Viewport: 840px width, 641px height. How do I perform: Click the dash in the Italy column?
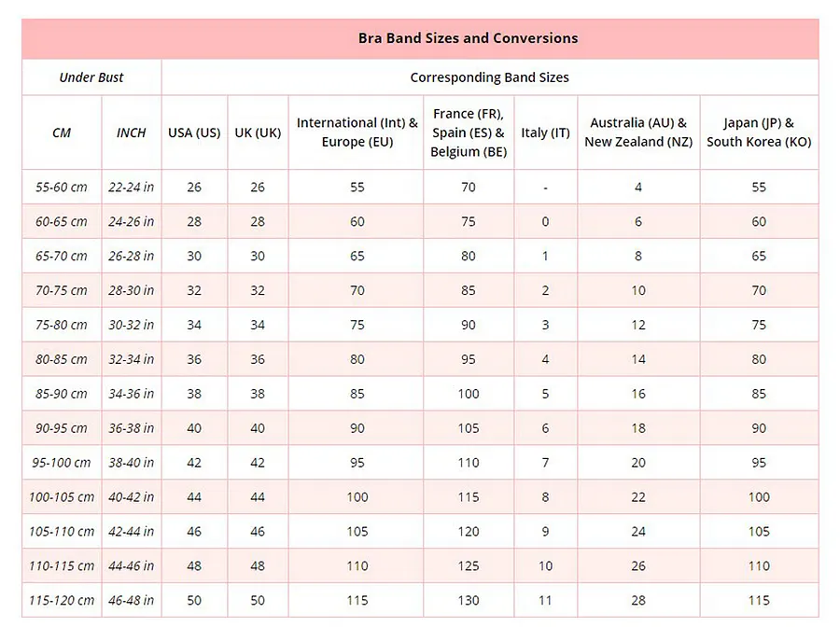pos(545,187)
